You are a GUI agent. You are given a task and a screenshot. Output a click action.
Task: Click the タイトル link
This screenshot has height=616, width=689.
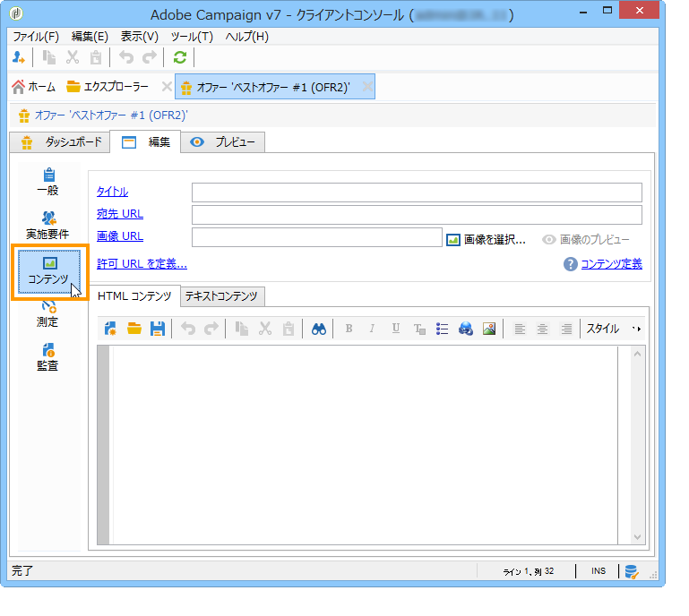(x=113, y=192)
